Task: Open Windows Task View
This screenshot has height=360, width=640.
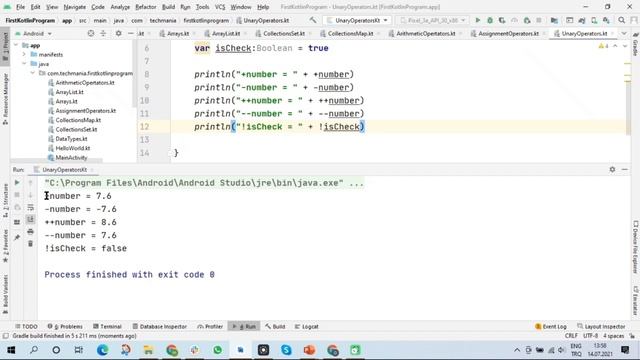Action: 79,350
